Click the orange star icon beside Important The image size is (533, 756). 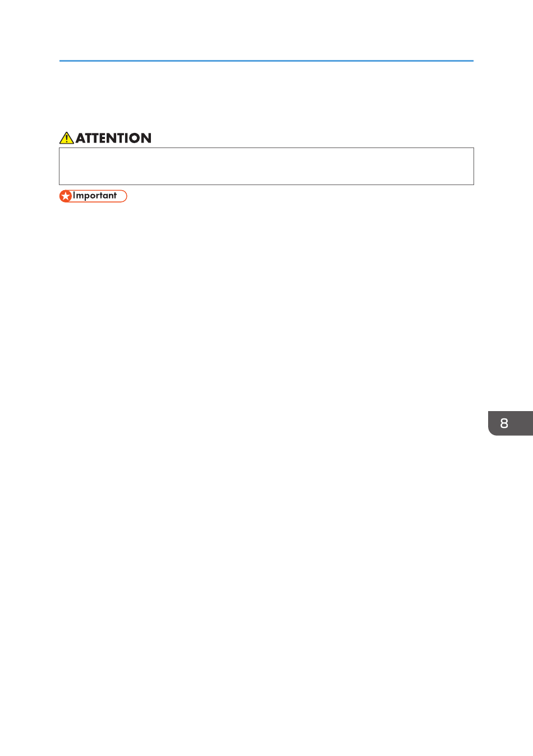click(66, 196)
